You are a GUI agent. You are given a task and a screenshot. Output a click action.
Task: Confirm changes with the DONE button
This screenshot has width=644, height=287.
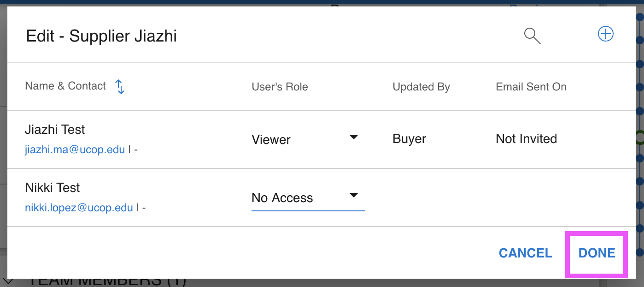pyautogui.click(x=597, y=253)
